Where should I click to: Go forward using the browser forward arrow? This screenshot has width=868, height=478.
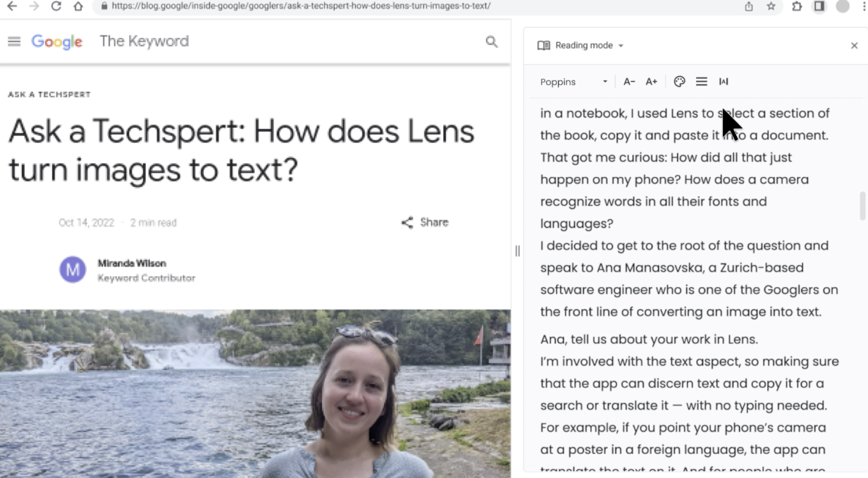click(x=34, y=6)
